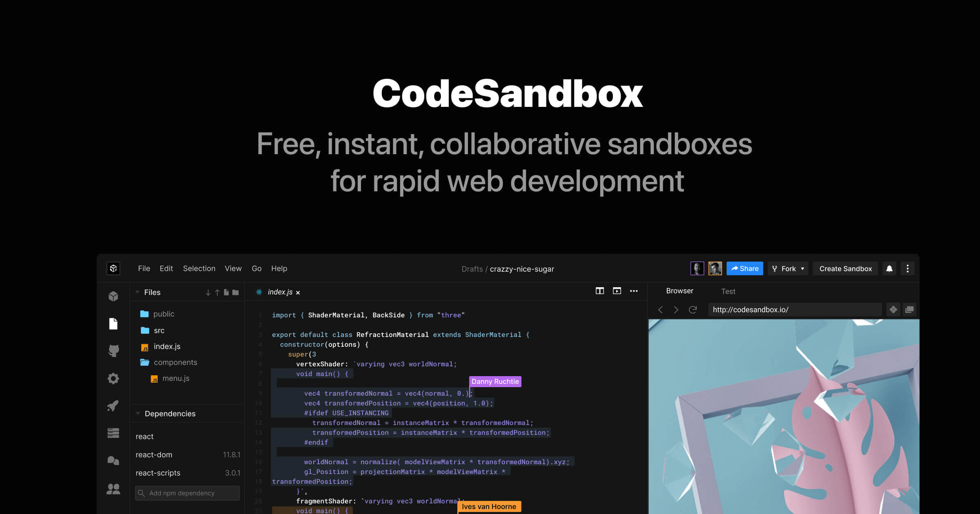Select the Browser tab in preview panel
The height and width of the screenshot is (514, 980).
679,291
